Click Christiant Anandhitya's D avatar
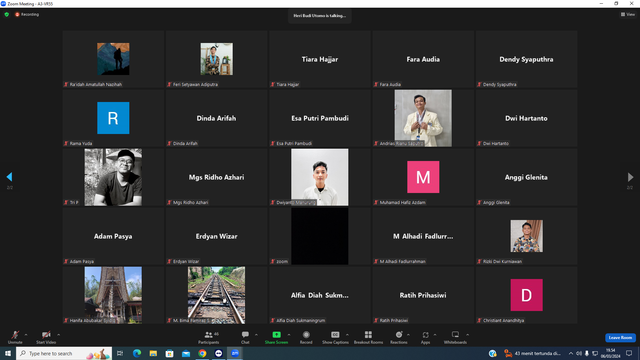640x360 pixels. pyautogui.click(x=527, y=295)
